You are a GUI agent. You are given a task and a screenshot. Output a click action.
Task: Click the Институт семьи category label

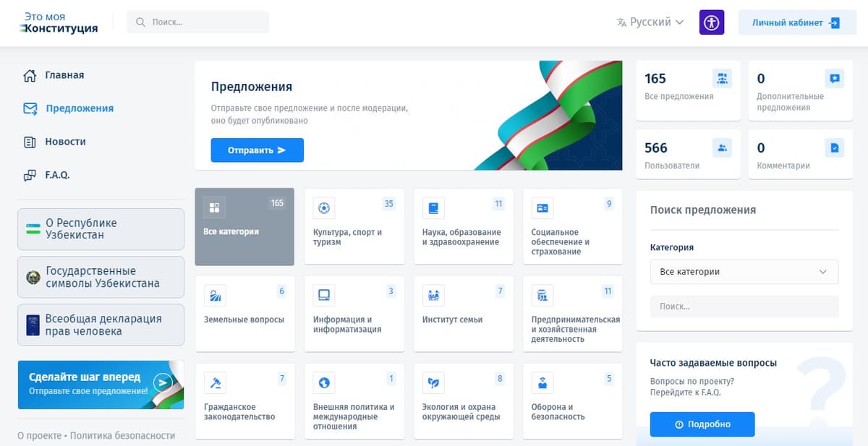452,320
